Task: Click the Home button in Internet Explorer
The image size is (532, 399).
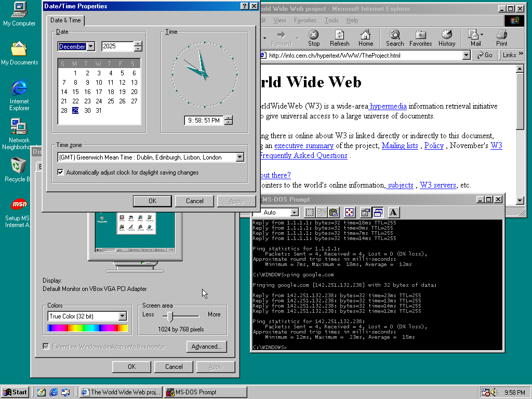Action: pyautogui.click(x=366, y=38)
